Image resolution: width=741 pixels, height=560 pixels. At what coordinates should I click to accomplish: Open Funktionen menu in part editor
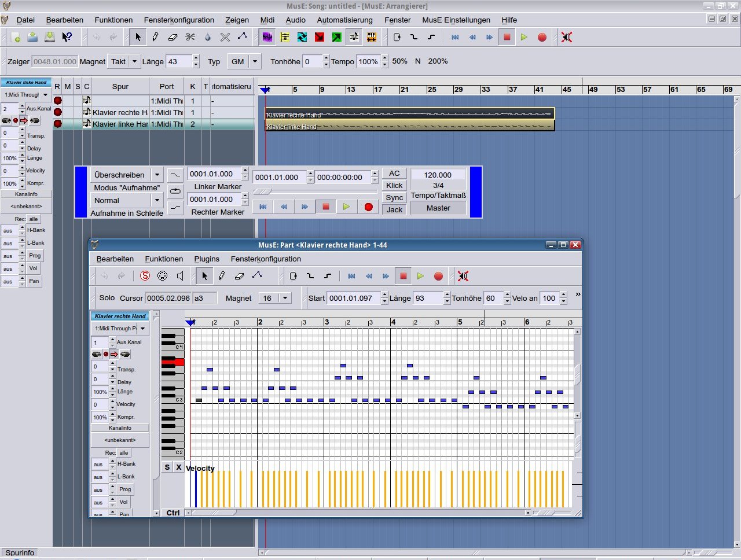[164, 259]
